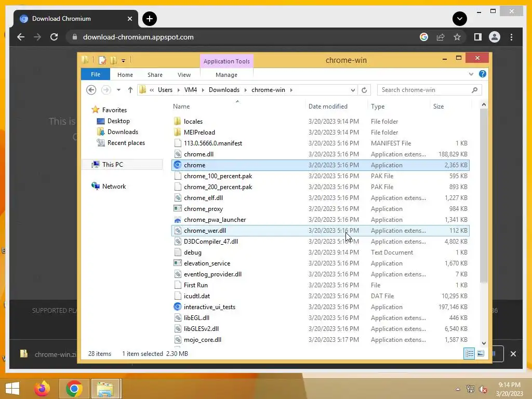Reload the Download Chromium page
The image size is (532, 399).
click(54, 37)
